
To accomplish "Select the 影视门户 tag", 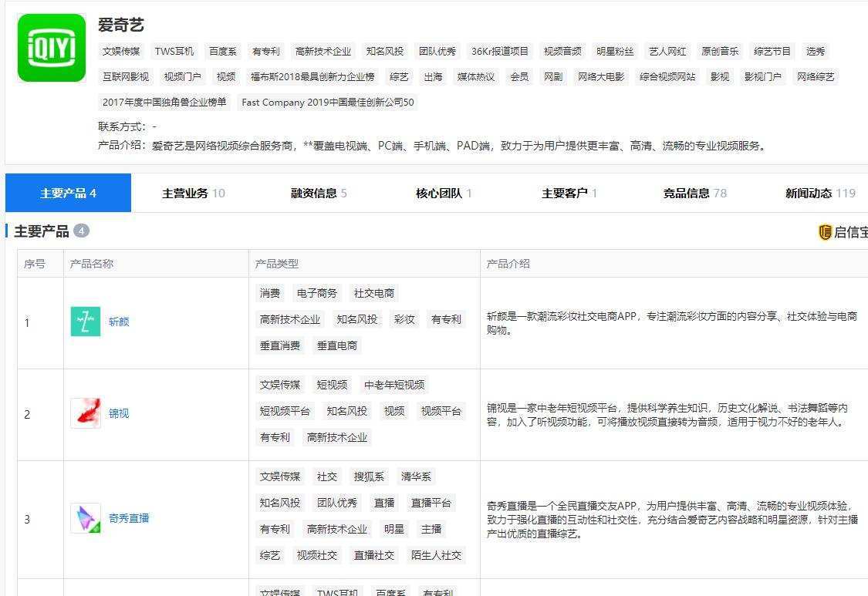I will click(x=763, y=77).
